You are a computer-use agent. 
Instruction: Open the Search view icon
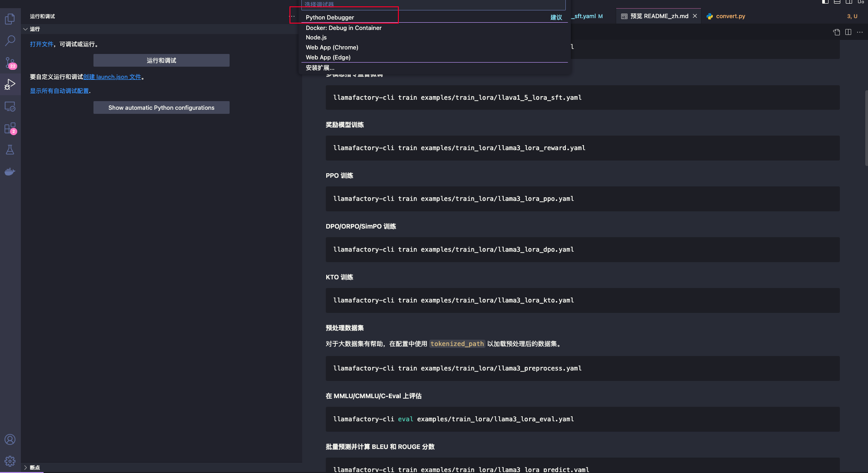click(x=10, y=41)
